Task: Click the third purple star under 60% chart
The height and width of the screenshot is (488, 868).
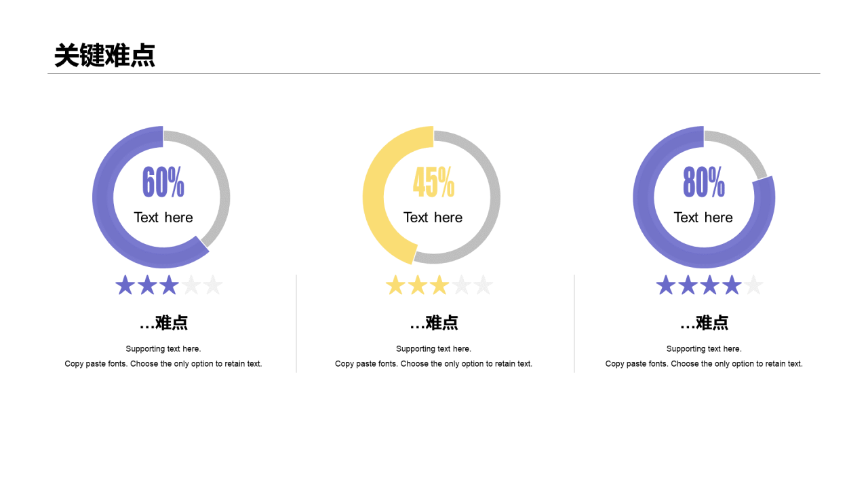Action: 169,285
